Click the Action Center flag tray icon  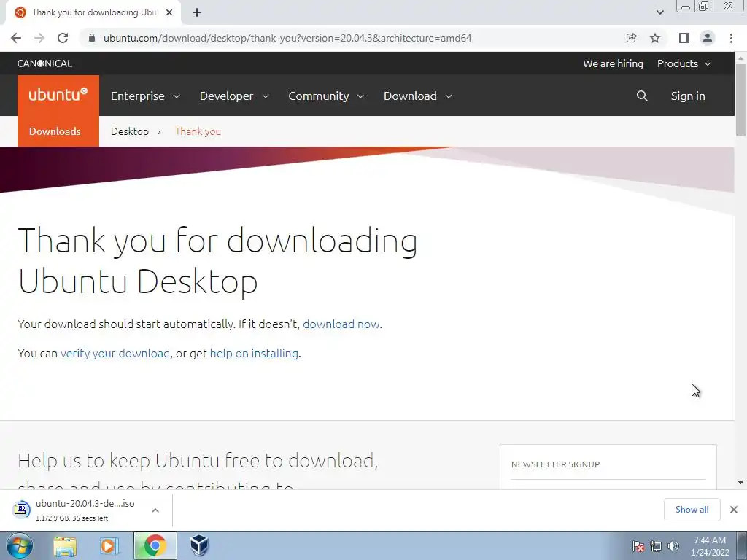tap(638, 546)
